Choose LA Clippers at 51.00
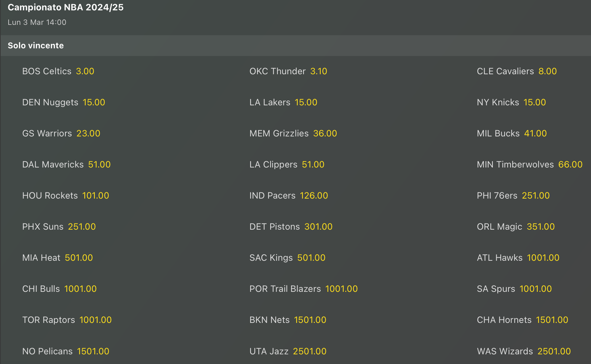Screen dimensions: 591x364 coord(287,164)
